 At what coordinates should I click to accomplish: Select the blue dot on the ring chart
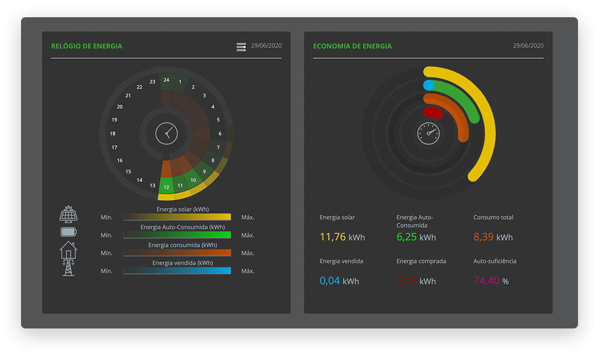[x=429, y=85]
